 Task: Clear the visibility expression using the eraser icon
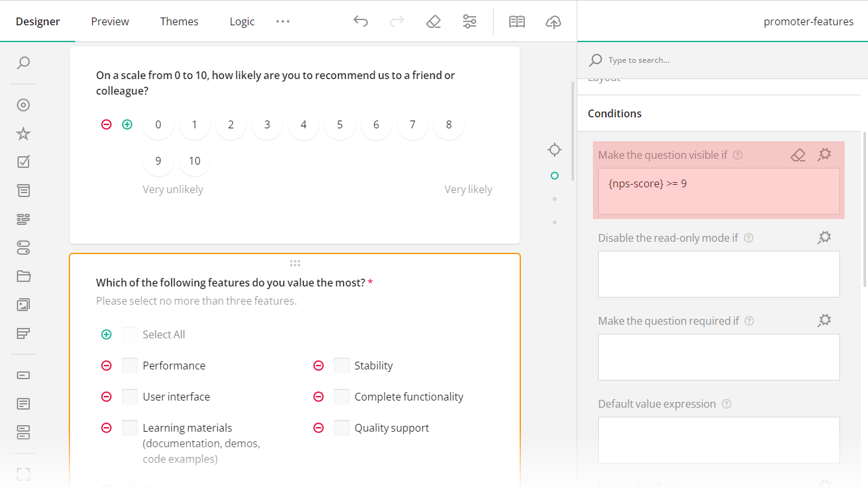[x=798, y=154]
